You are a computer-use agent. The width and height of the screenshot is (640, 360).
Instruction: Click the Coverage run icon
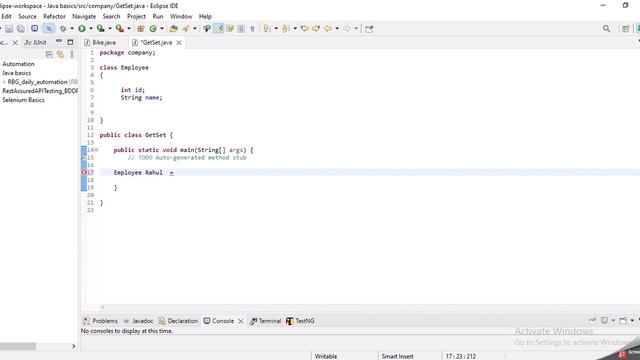click(100, 29)
